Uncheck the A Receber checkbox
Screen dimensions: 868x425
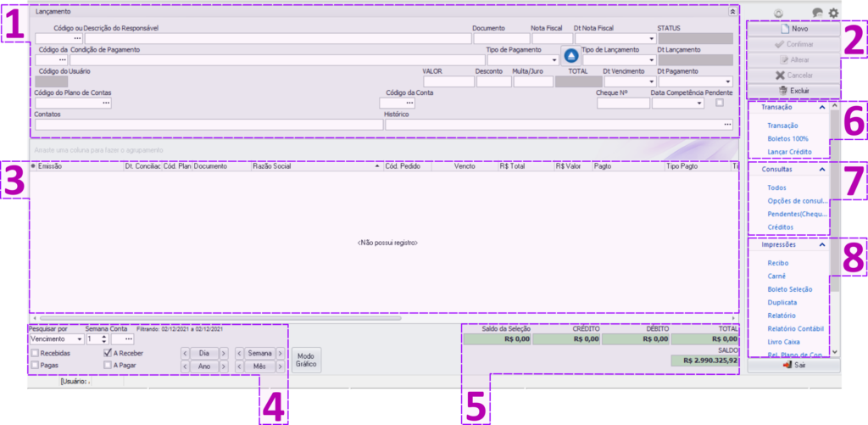coord(108,352)
